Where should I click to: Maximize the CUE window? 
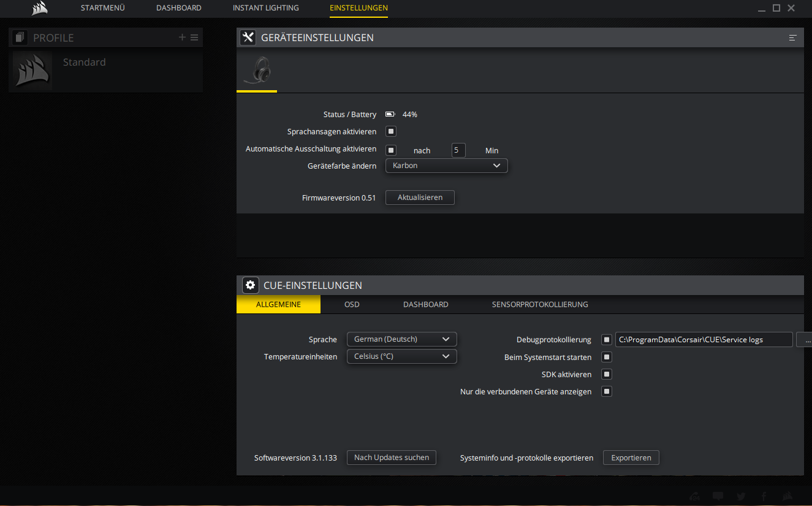pyautogui.click(x=776, y=8)
